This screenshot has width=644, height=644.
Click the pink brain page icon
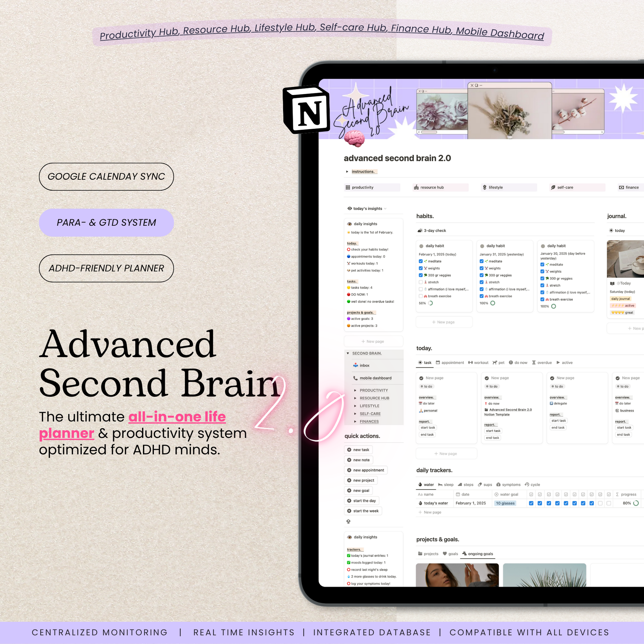tap(354, 138)
